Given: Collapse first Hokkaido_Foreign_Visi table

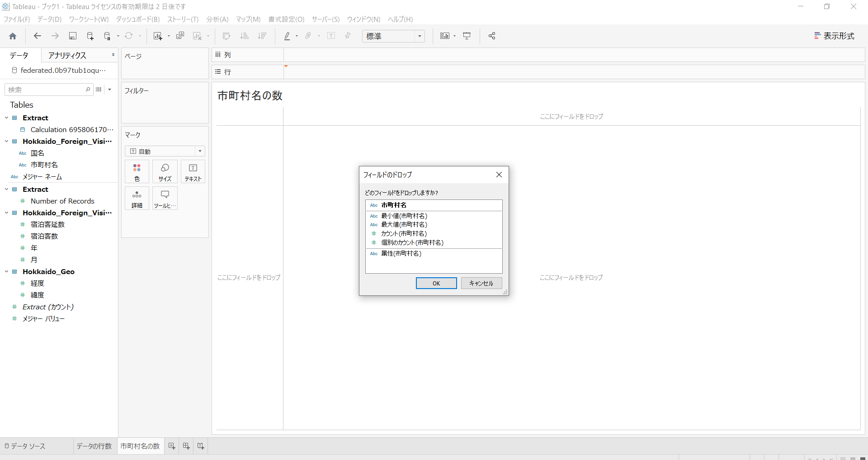Looking at the screenshot, I should coord(7,141).
